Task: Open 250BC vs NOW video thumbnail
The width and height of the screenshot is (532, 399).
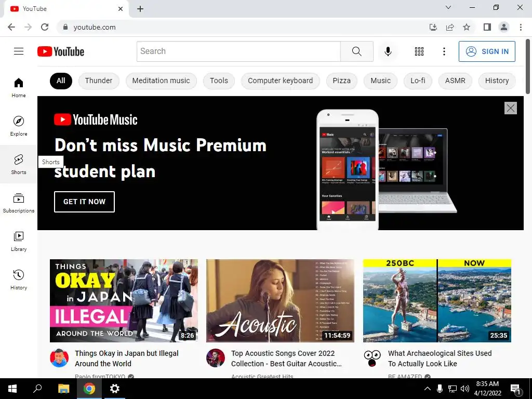Action: (x=437, y=301)
